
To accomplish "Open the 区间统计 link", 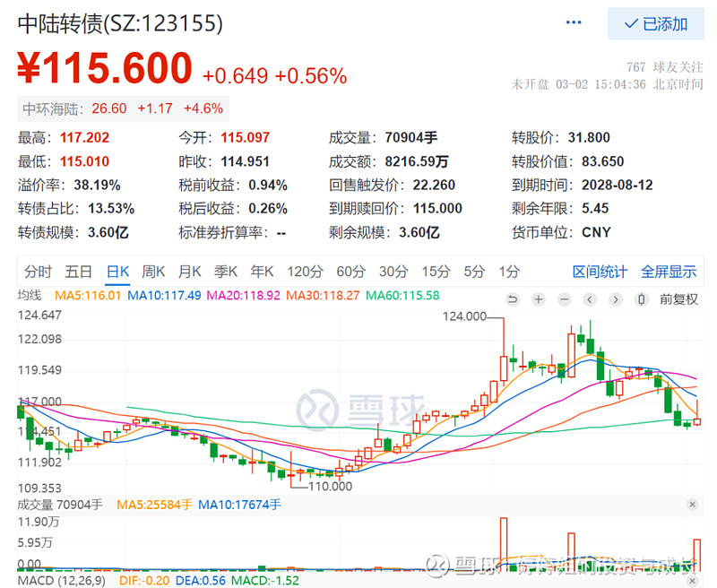I will click(600, 272).
